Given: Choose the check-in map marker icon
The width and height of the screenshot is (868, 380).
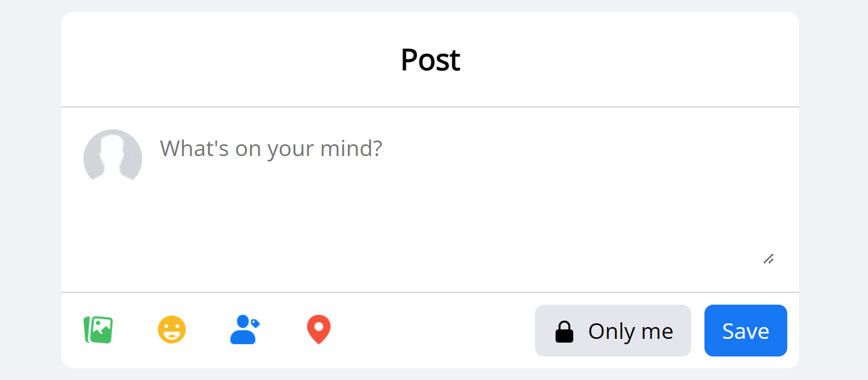Looking at the screenshot, I should [319, 329].
